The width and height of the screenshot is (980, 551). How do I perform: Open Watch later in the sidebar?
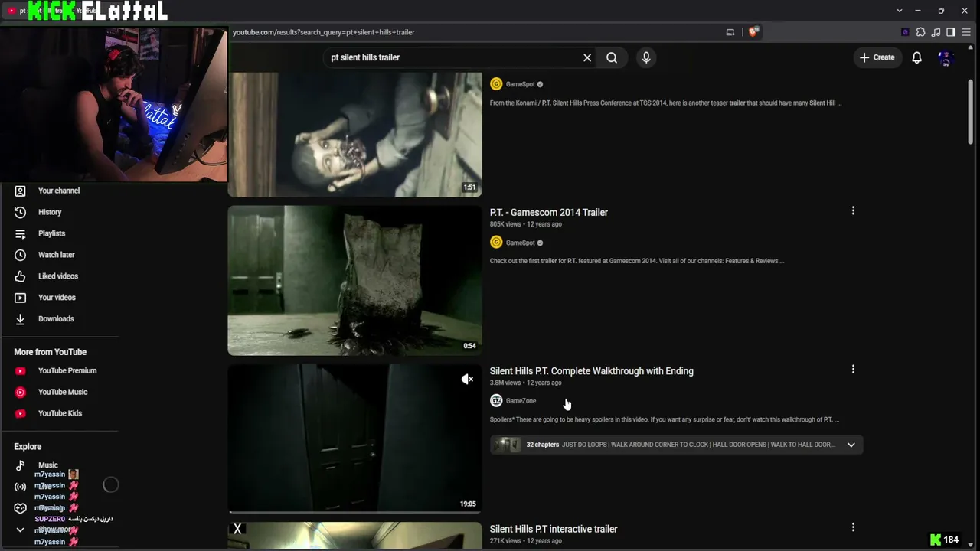coord(57,255)
